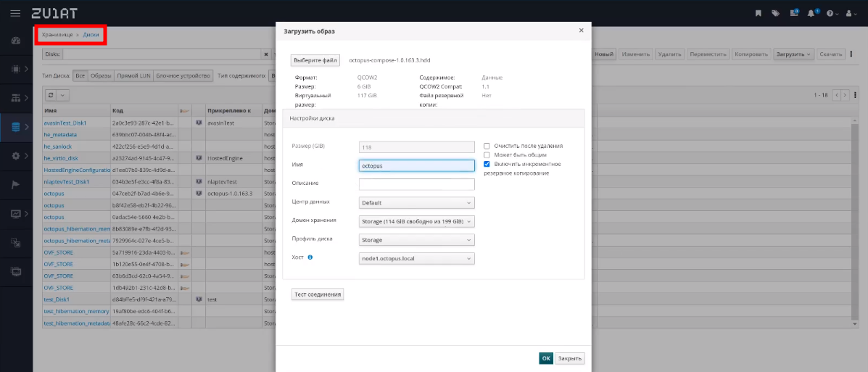Open the avasinTest_Disk1 disk link

click(x=65, y=123)
